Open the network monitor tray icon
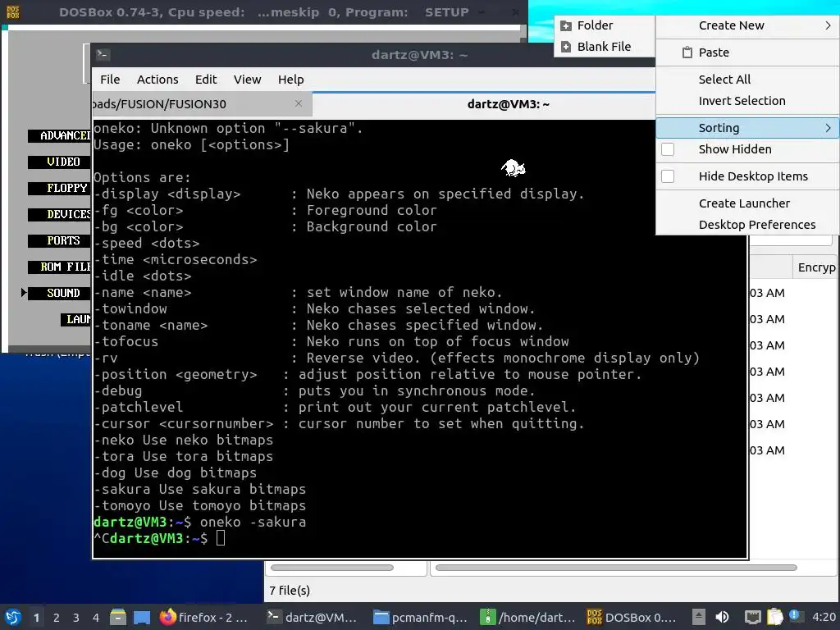This screenshot has height=630, width=840. click(x=753, y=617)
